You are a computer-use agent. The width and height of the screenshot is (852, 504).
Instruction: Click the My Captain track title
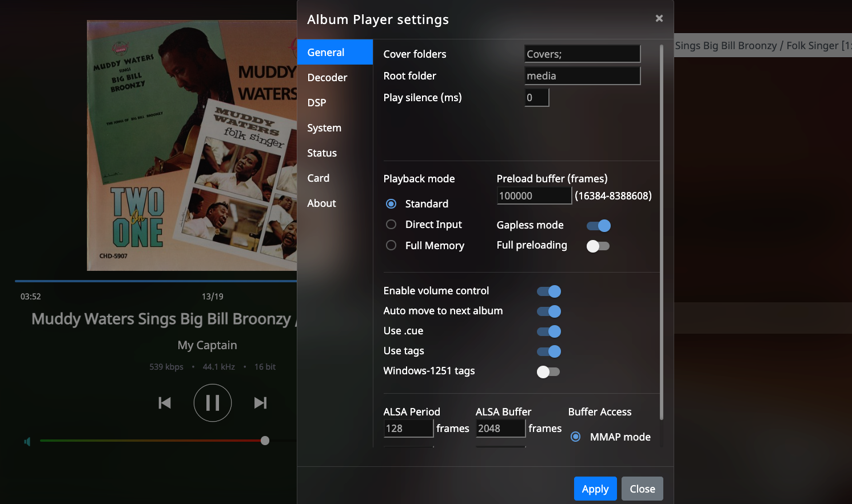(x=207, y=345)
